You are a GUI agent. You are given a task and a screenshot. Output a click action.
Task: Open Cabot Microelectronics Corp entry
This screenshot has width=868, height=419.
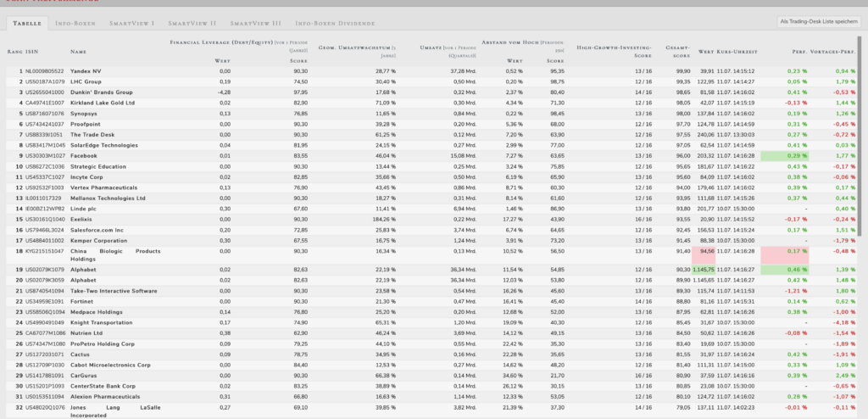point(111,365)
